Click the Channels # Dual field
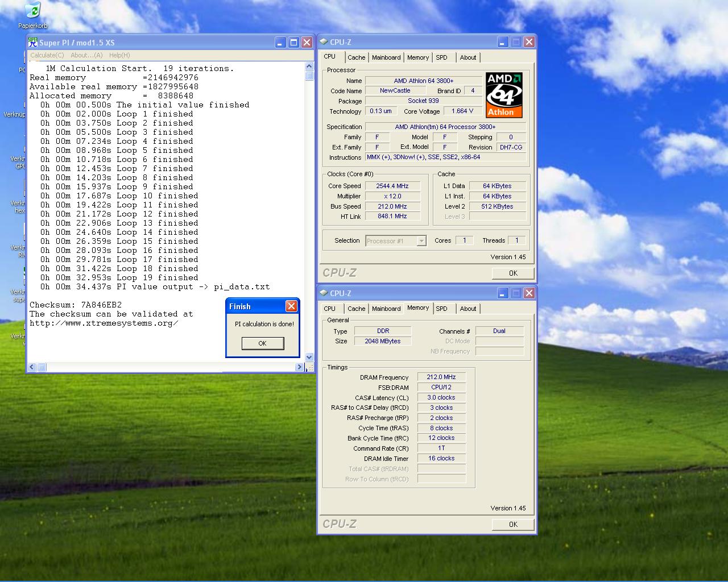 (x=499, y=331)
